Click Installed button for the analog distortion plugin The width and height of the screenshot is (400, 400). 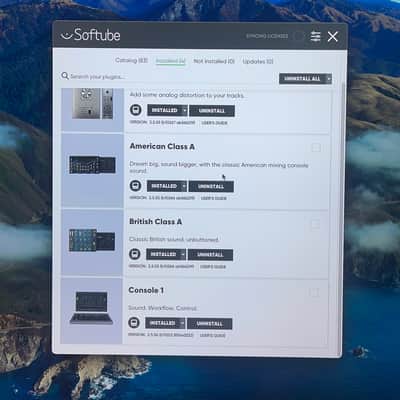pos(165,110)
